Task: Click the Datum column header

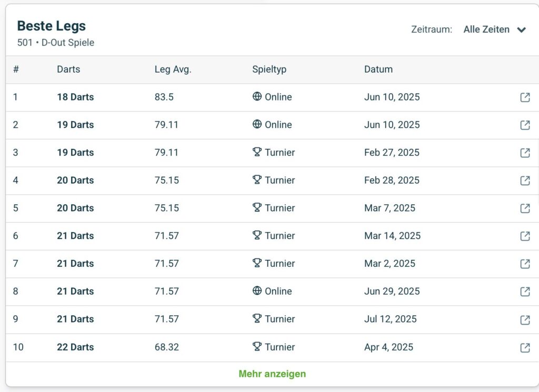Action: coord(378,69)
